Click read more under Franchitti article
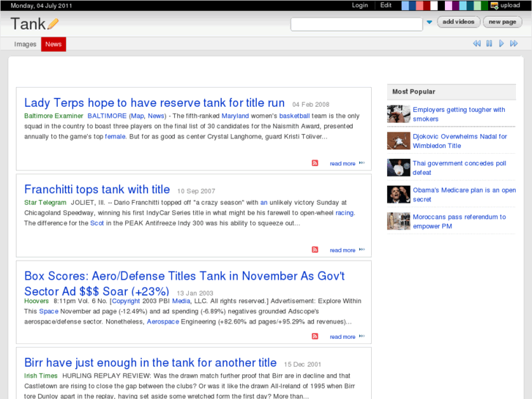Viewport: 532px width, 399px height. pos(342,250)
